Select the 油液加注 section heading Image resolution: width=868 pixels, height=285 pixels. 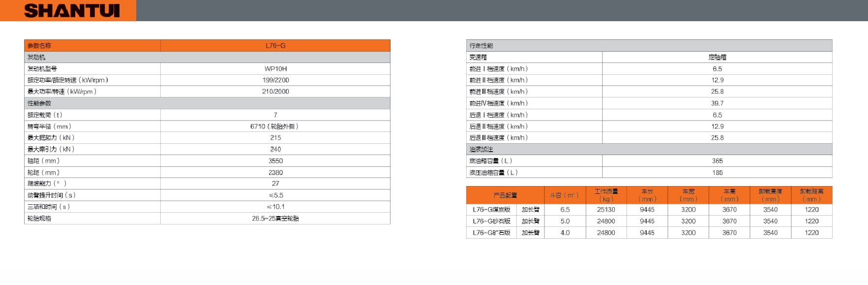481,149
